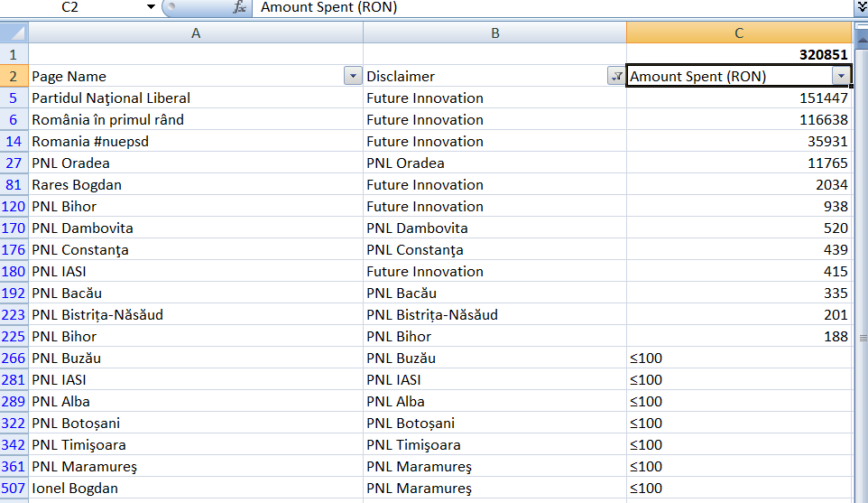This screenshot has width=868, height=503.
Task: Click the Select All corner triangle
Action: [14, 33]
